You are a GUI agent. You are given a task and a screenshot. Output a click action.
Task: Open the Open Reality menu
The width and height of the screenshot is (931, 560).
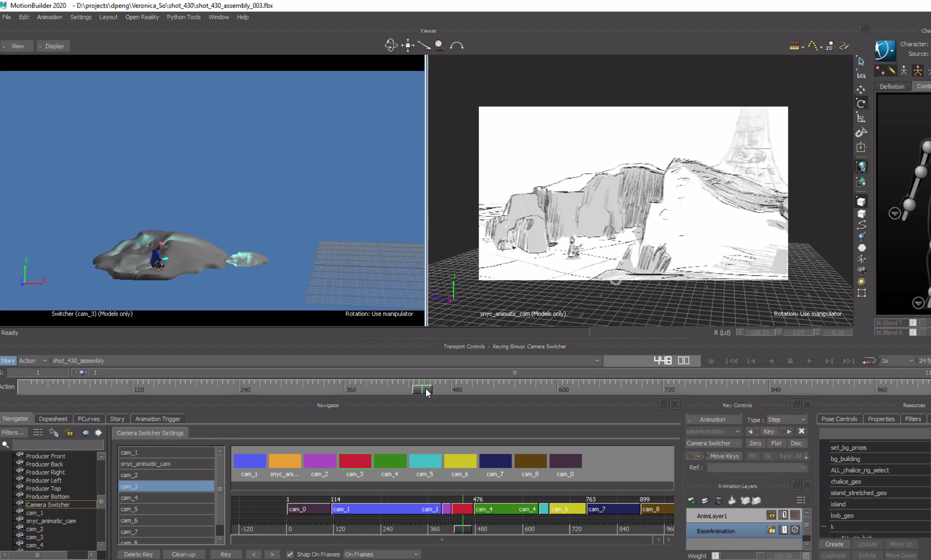coord(142,17)
